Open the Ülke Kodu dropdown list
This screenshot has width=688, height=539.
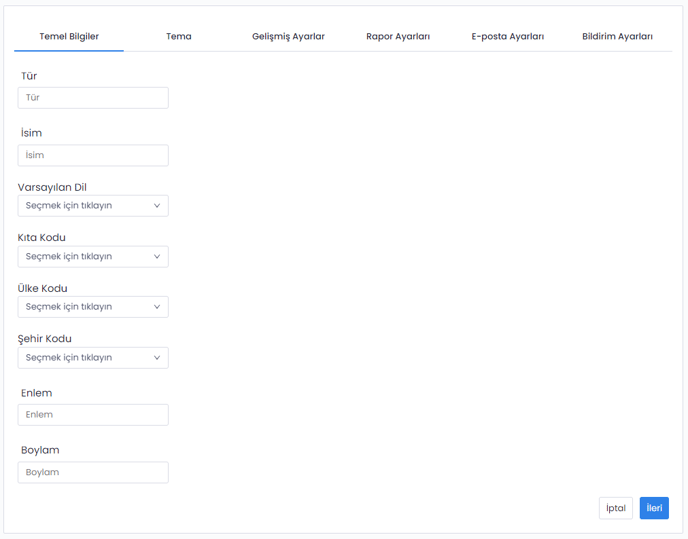[x=92, y=307]
